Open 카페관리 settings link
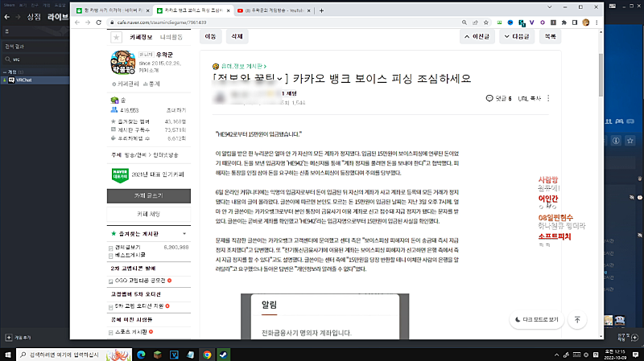The width and height of the screenshot is (644, 361). point(126,84)
